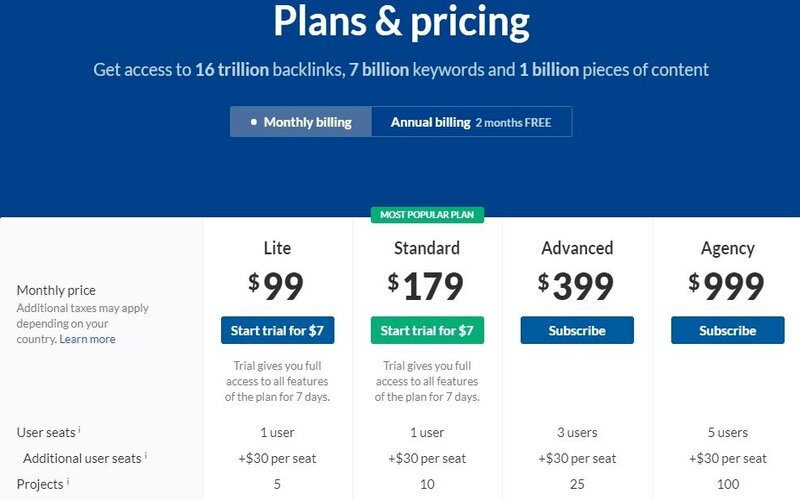Click the Most Popular Plan badge
This screenshot has height=500, width=800.
pos(427,214)
